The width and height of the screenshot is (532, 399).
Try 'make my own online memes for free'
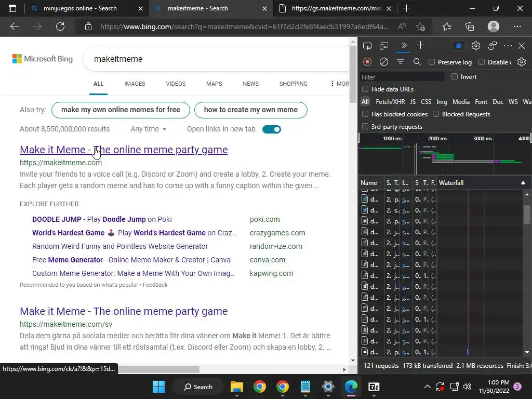click(x=121, y=110)
